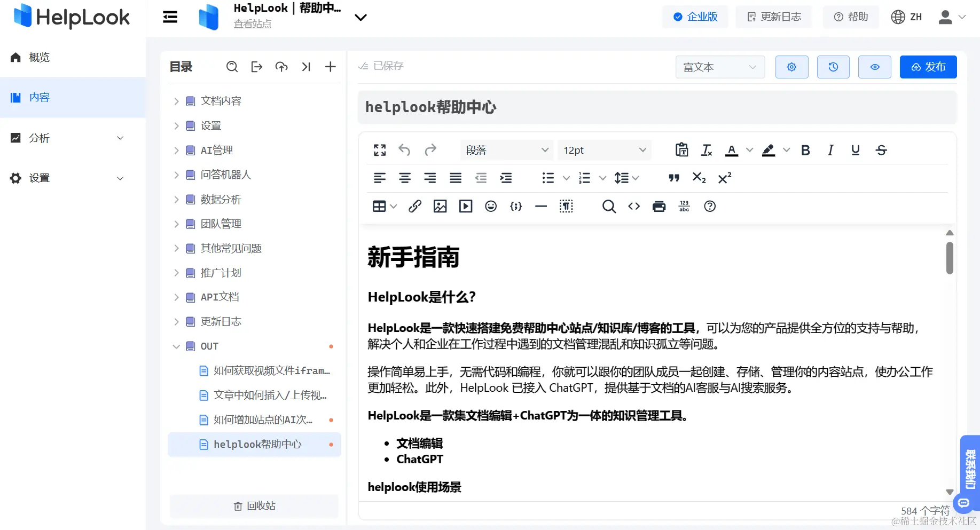The image size is (980, 530).
Task: Toggle strikethrough formatting
Action: pos(881,151)
